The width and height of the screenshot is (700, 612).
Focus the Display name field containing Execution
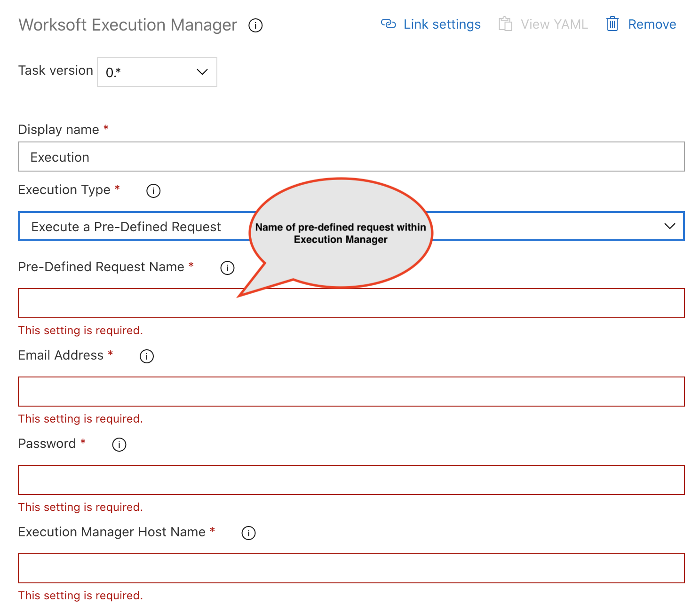(351, 157)
